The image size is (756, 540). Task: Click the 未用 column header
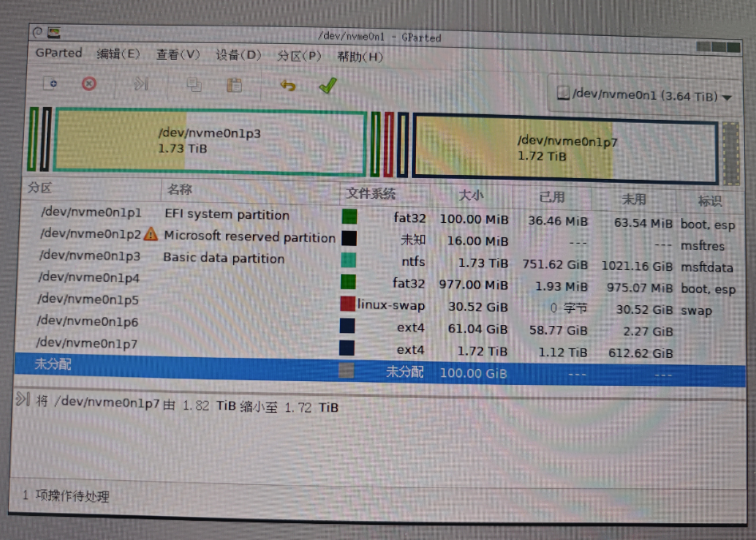(x=634, y=199)
